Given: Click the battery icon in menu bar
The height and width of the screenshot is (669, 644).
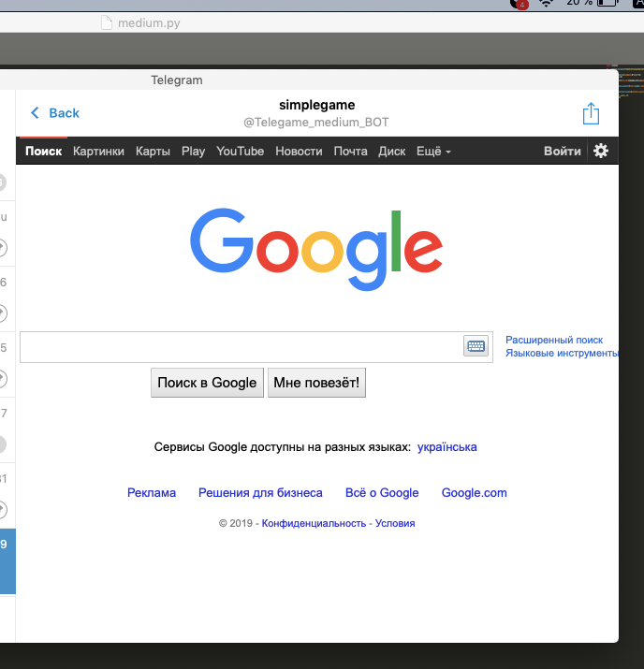Looking at the screenshot, I should 608,3.
